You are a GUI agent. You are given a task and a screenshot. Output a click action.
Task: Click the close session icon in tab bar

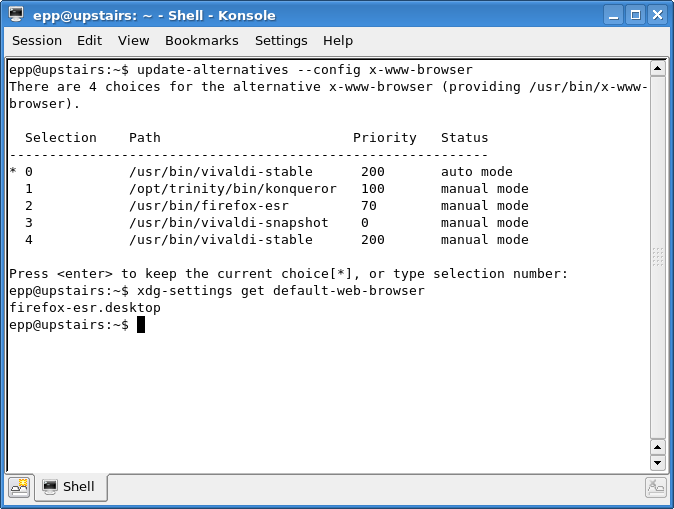coord(656,488)
